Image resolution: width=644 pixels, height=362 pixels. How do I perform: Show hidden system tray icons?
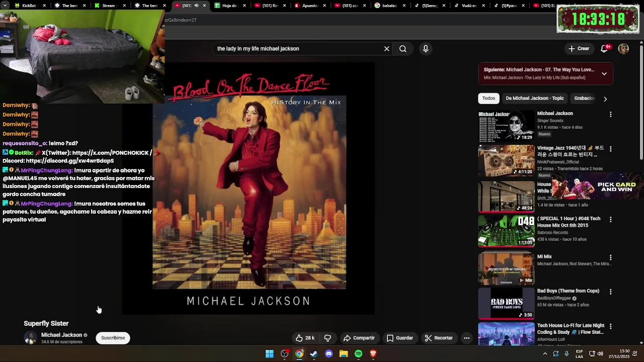point(545,354)
